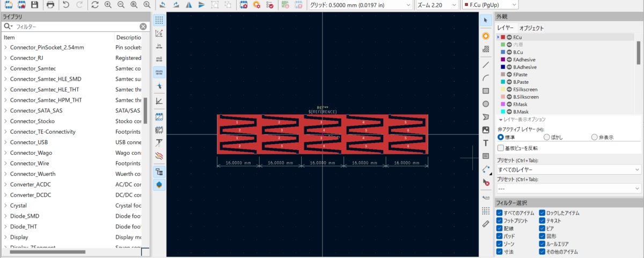
Task: Switch to the オブジェクト tab
Action: 531,28
